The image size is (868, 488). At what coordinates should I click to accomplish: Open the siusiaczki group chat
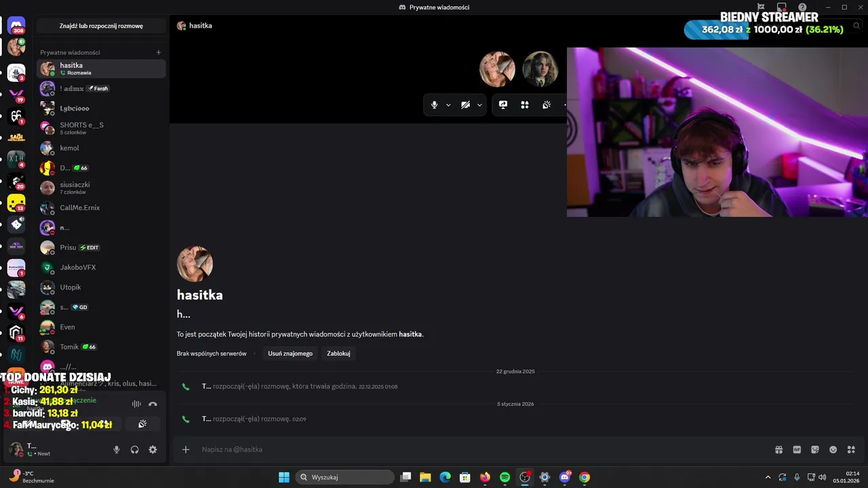101,188
